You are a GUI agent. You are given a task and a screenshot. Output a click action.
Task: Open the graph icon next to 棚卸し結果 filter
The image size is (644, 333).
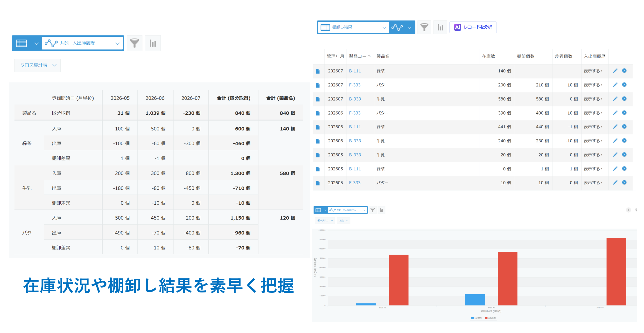(x=440, y=27)
